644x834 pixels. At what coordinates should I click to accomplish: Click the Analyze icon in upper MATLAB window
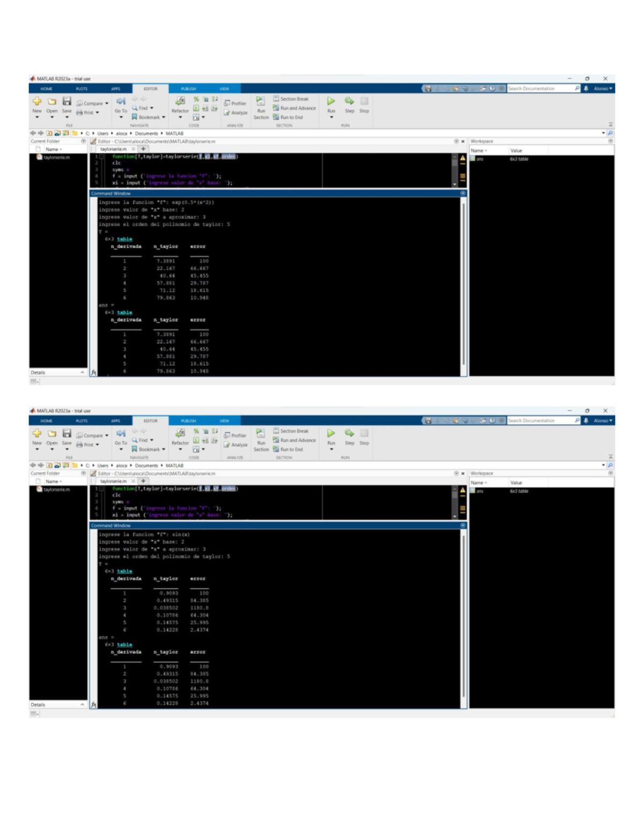pos(236,113)
